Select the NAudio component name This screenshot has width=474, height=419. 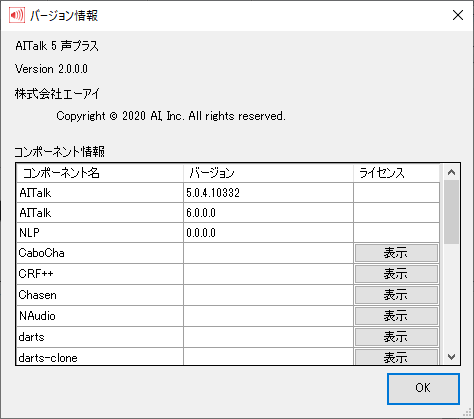click(100, 316)
